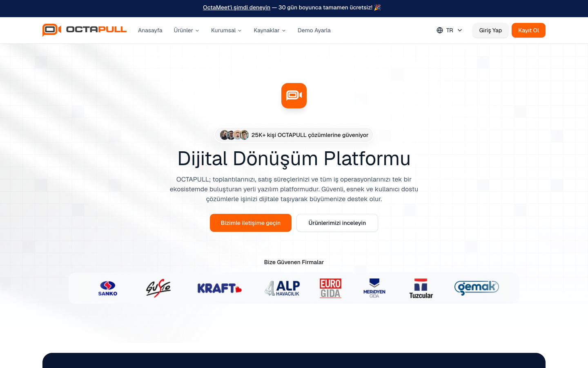Screen dimensions: 588x368
Task: Click the Meridyen Gıda logo
Action: (x=374, y=288)
